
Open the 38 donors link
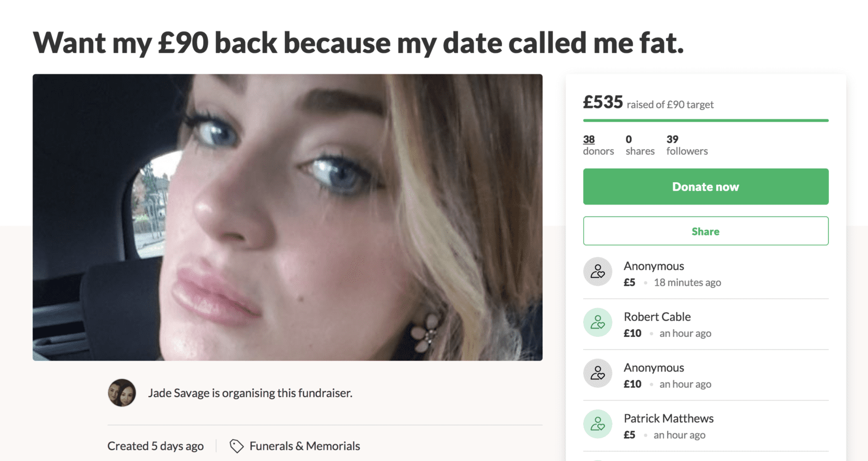[589, 139]
